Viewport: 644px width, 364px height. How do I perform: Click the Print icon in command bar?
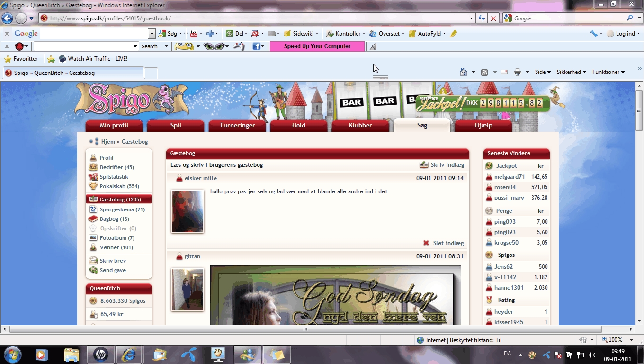[x=518, y=72]
